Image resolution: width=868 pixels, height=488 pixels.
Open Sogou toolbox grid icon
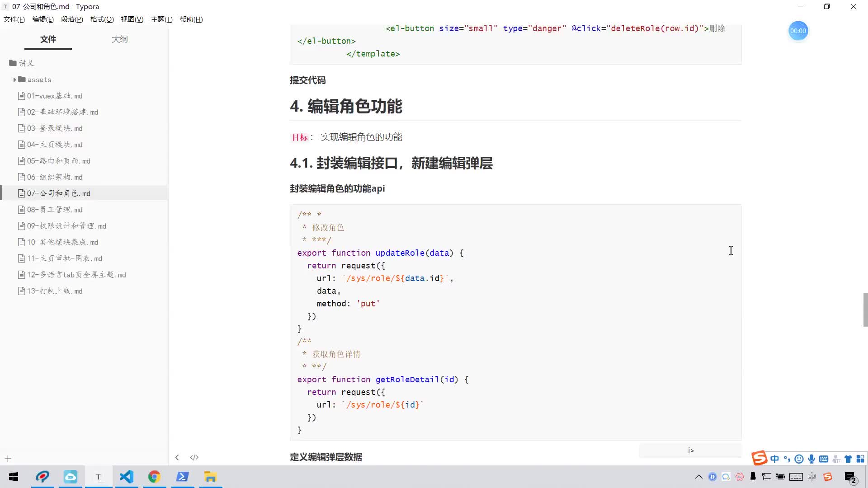coord(860,459)
